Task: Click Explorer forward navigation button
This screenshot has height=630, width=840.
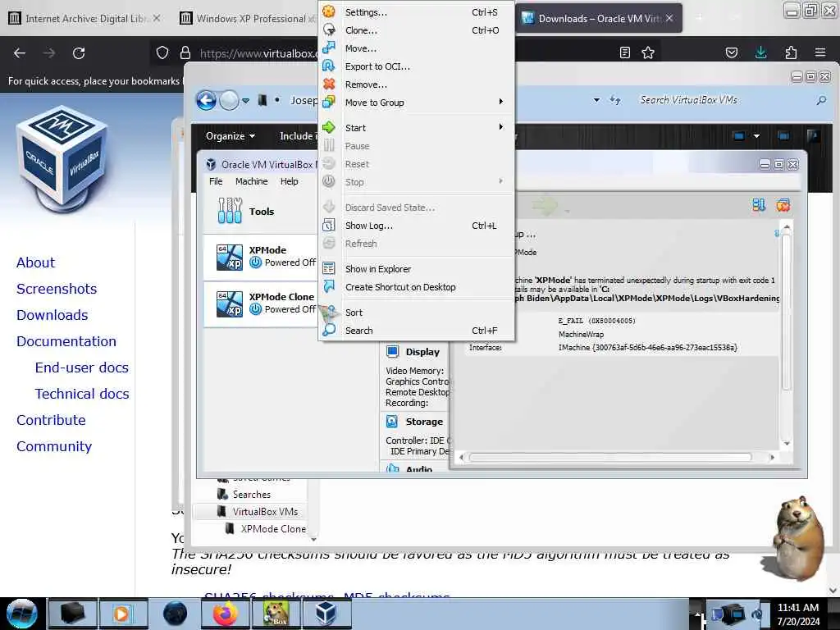Action: click(x=230, y=100)
